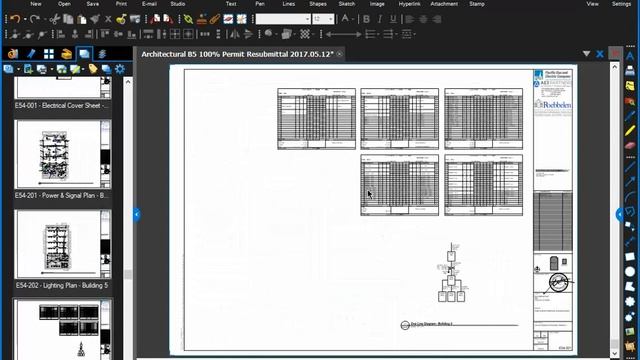
Task: Click 'E54-001 - Electrical Cover Sheet' label
Action: (62, 105)
